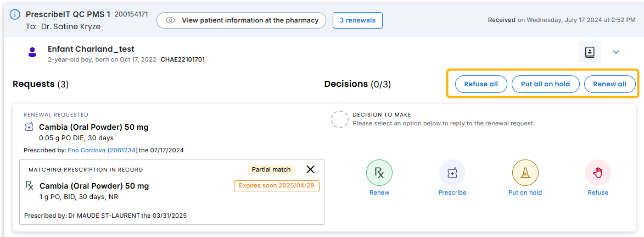Image resolution: width=644 pixels, height=237 pixels.
Task: Click the renewal requested medication icon
Action: click(x=29, y=127)
